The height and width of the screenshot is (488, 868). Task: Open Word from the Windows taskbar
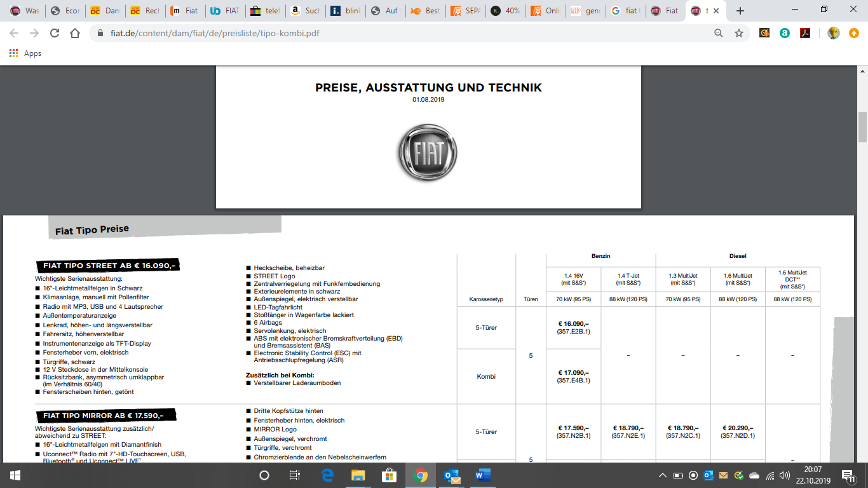tap(482, 475)
